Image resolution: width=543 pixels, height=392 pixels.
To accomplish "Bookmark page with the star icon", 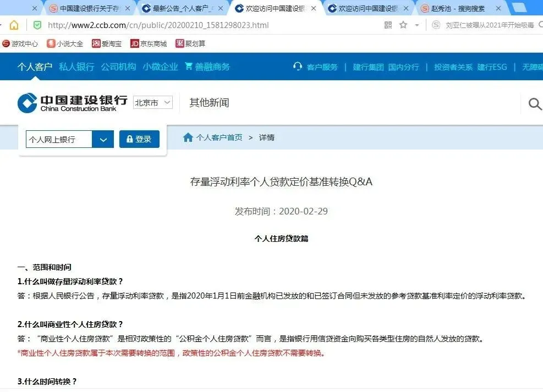I will [403, 25].
